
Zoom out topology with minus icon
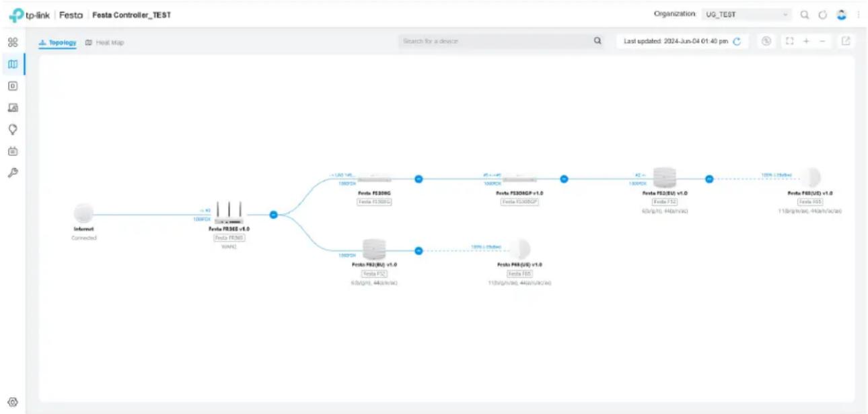822,42
